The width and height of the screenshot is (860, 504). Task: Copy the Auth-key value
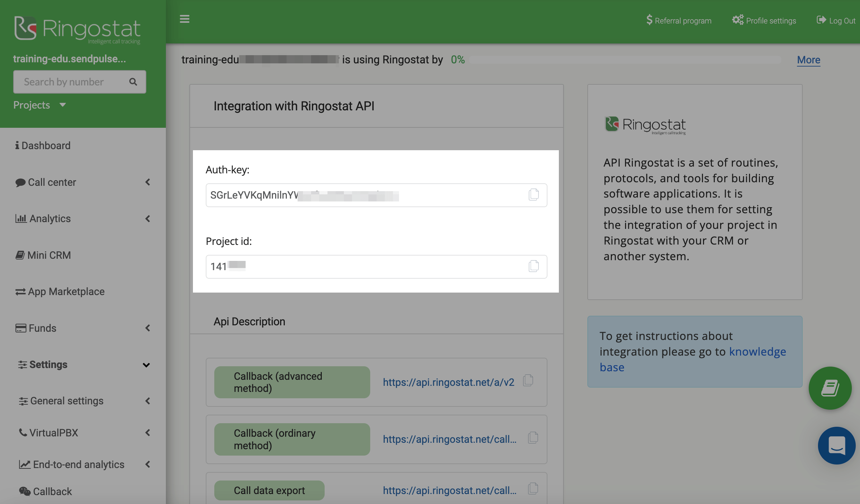pyautogui.click(x=534, y=195)
